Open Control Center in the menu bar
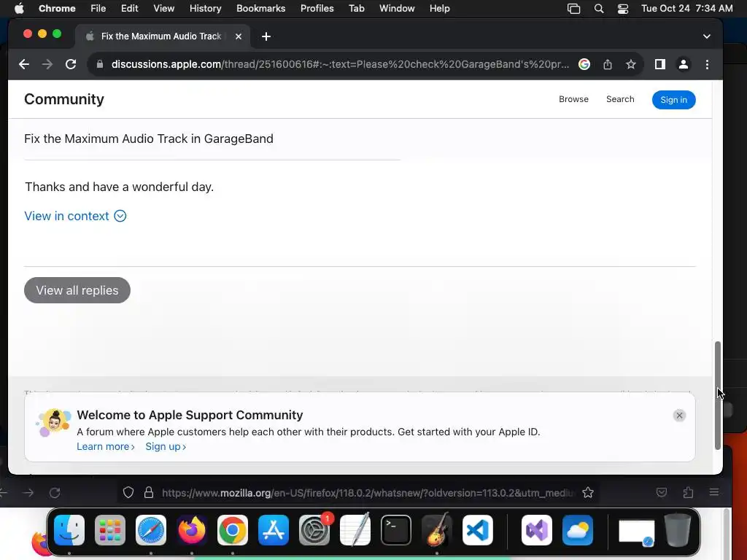The width and height of the screenshot is (747, 560). coord(623,9)
